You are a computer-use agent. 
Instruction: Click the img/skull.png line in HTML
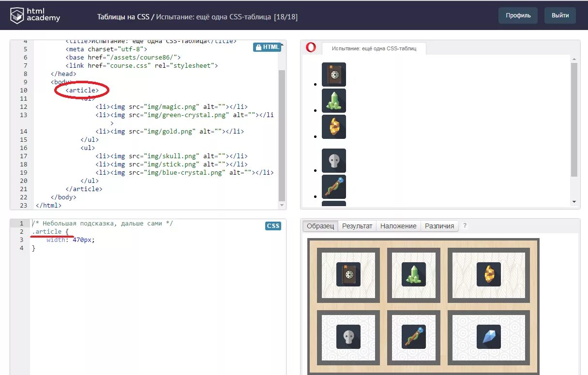pos(172,156)
